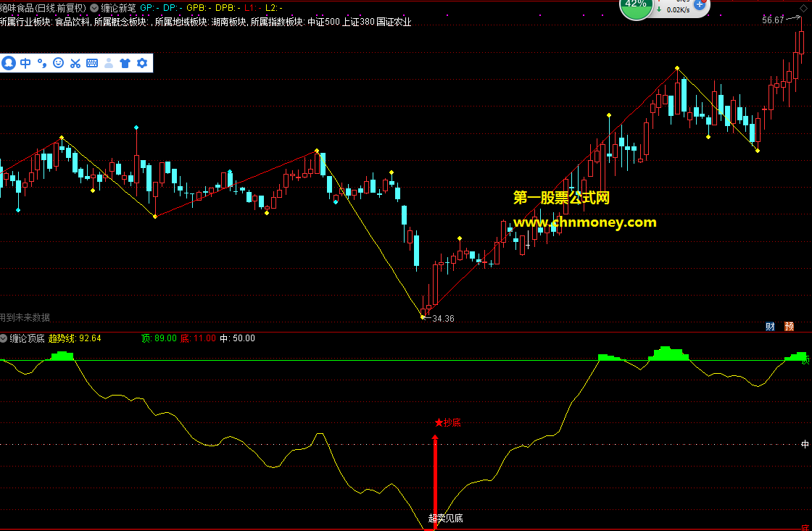
Task: Click the 超卖见底 label at indicator bottom
Action: (446, 518)
